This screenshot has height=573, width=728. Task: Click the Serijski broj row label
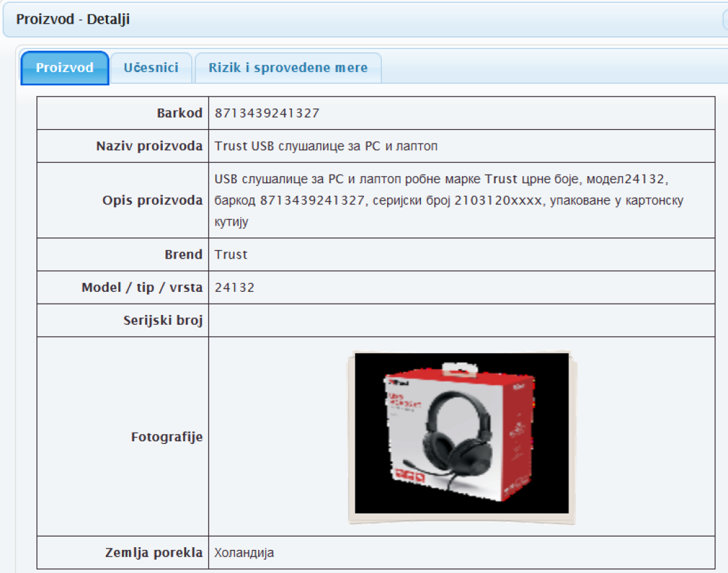[163, 321]
